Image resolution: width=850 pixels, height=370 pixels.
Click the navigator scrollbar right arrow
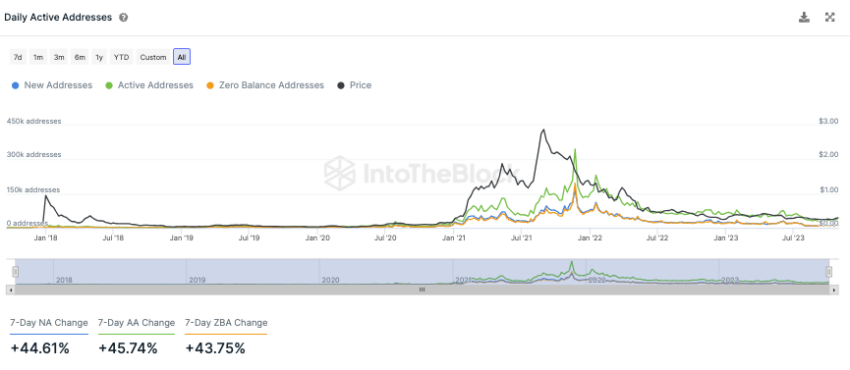pos(834,290)
